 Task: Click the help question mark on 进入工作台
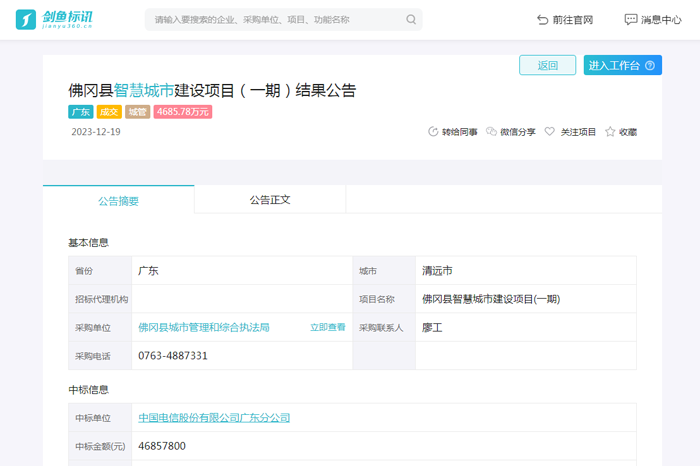pyautogui.click(x=650, y=66)
